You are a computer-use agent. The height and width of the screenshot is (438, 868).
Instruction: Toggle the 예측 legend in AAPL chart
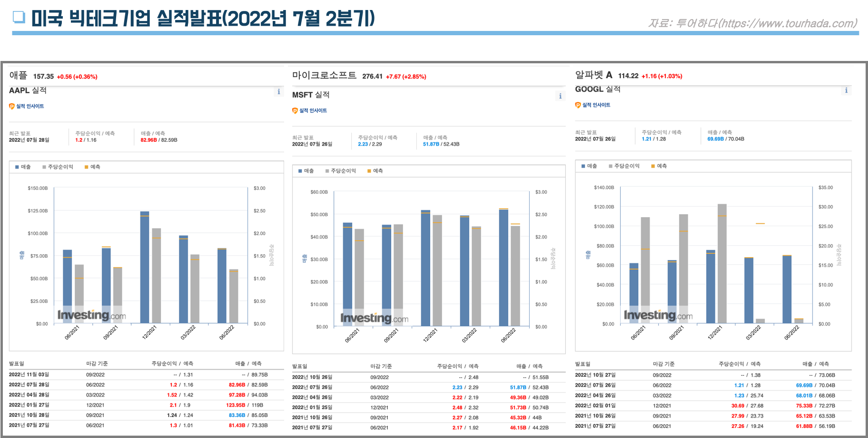pos(92,167)
